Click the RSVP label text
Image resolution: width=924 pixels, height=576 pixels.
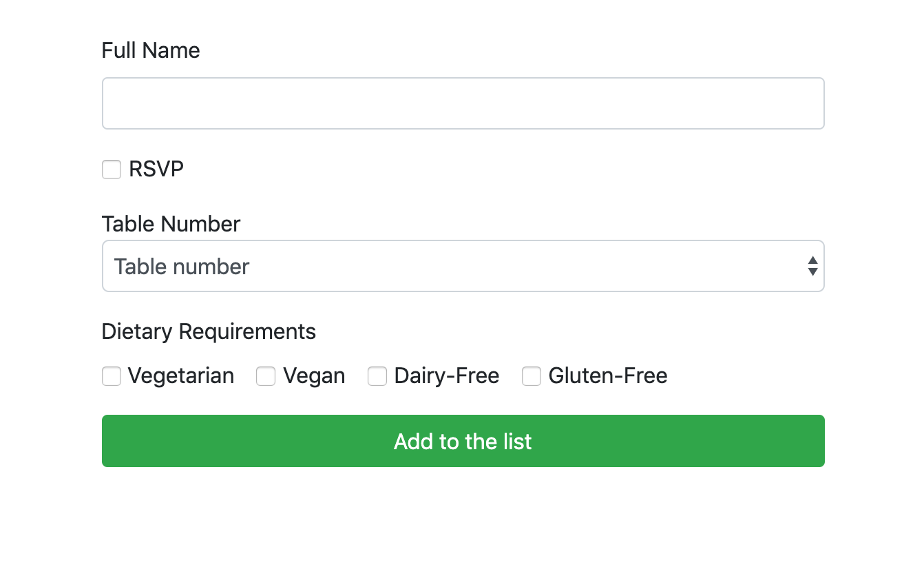156,169
